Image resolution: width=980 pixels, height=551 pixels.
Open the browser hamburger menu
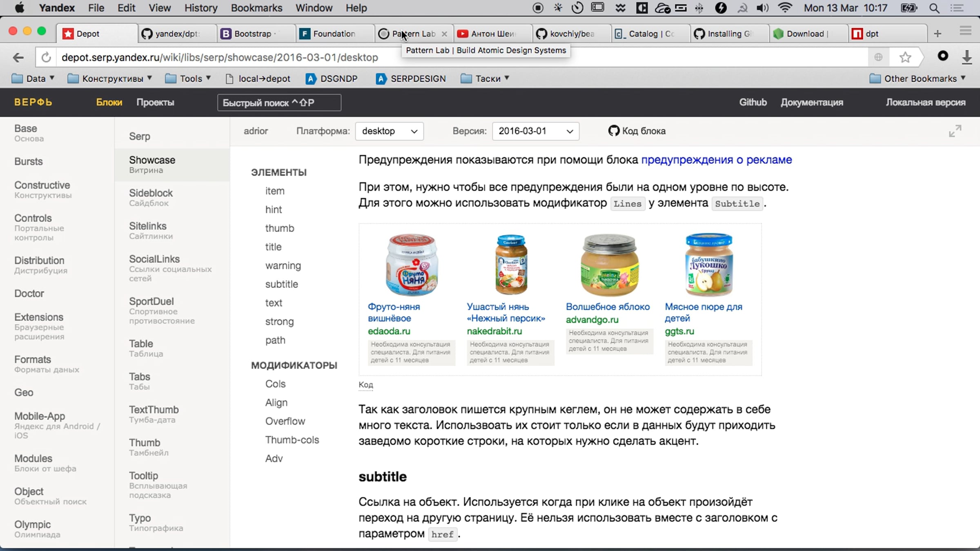point(965,31)
